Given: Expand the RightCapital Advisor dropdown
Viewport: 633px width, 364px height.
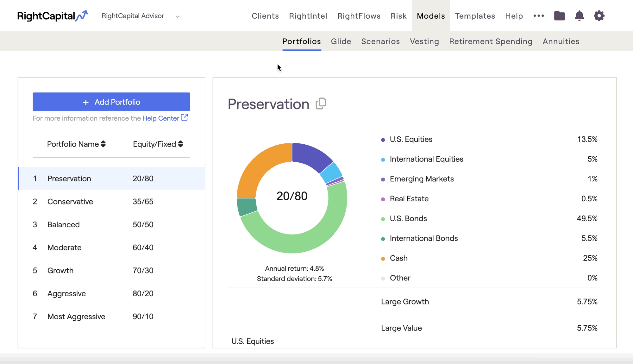Looking at the screenshot, I should [x=178, y=16].
